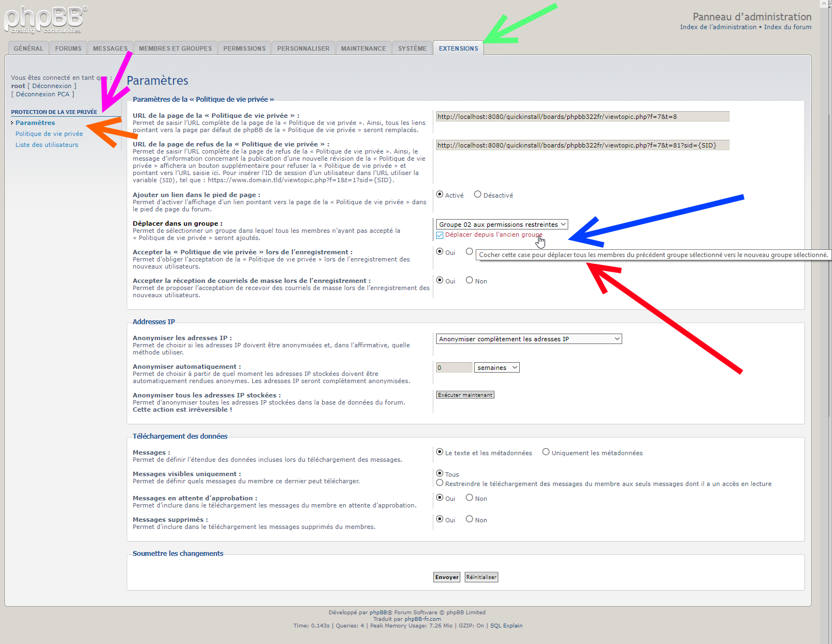Check the 'Déplacer depuis l'ancien groupe' checkbox
This screenshot has width=832, height=644.
pos(440,235)
